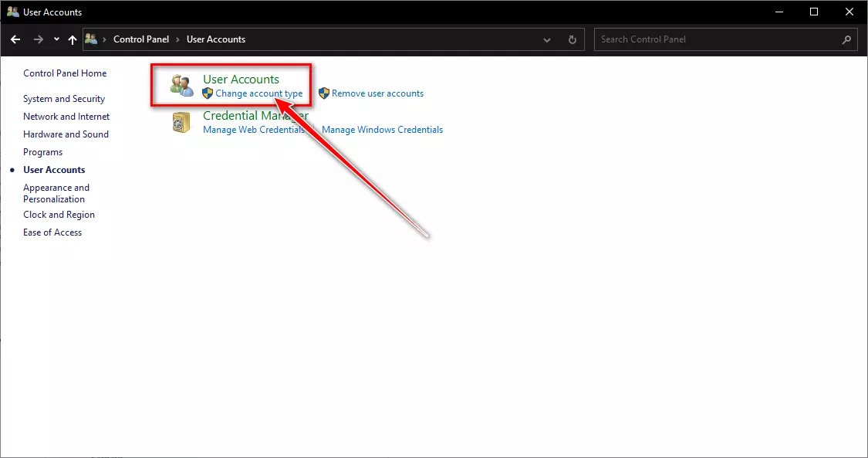Select User Accounts in sidebar
Viewport: 868px width, 458px height.
tap(54, 170)
